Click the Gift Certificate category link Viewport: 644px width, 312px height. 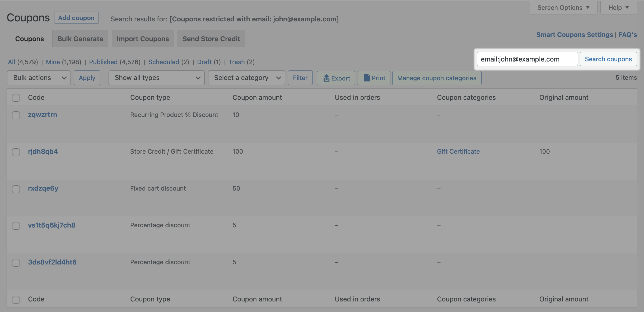click(x=458, y=152)
